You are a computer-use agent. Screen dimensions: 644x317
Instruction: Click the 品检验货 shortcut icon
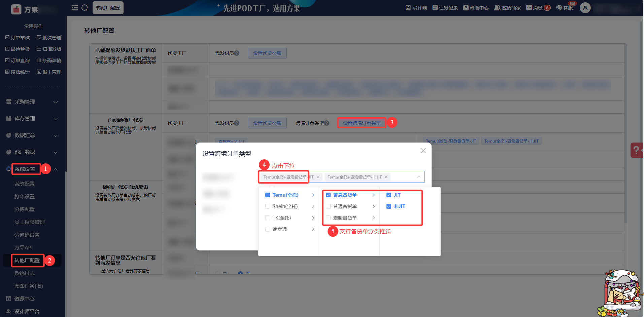pos(7,49)
